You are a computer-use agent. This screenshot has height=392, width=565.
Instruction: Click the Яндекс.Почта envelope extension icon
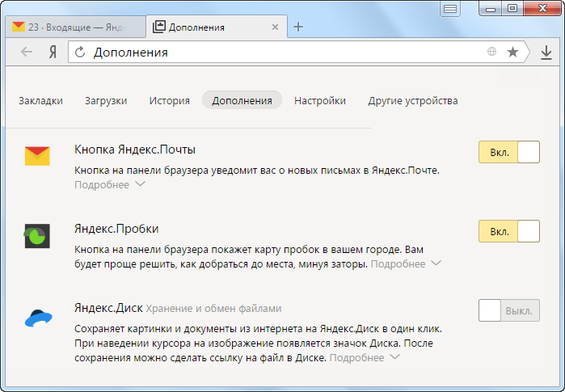coord(37,156)
